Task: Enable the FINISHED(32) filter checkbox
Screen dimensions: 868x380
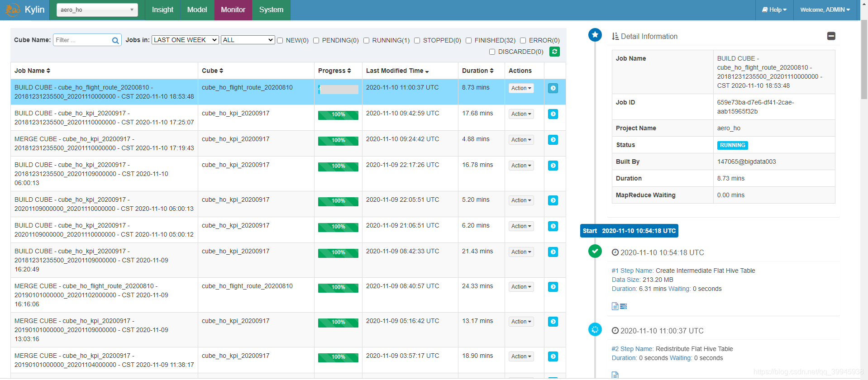Action: point(469,40)
